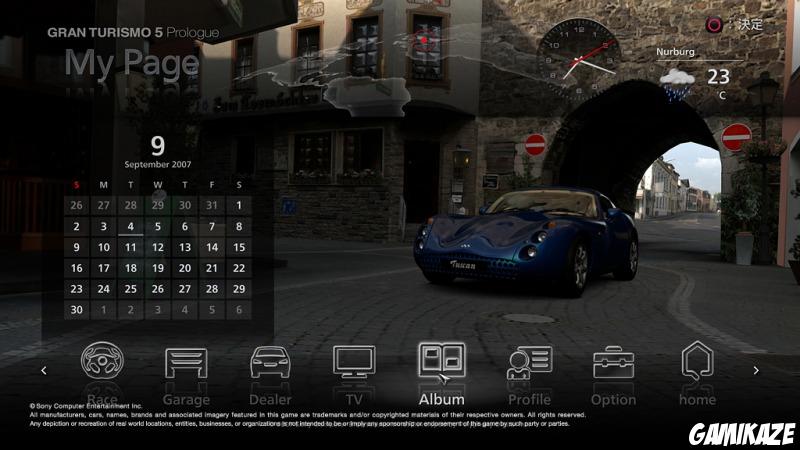Click the red Sunday 'S' column header
The image size is (800, 450).
point(77,185)
